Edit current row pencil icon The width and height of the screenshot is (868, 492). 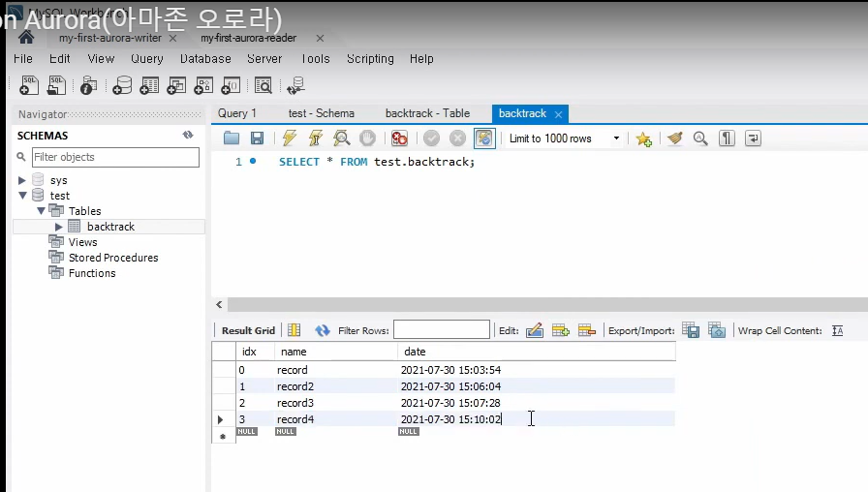[535, 330]
